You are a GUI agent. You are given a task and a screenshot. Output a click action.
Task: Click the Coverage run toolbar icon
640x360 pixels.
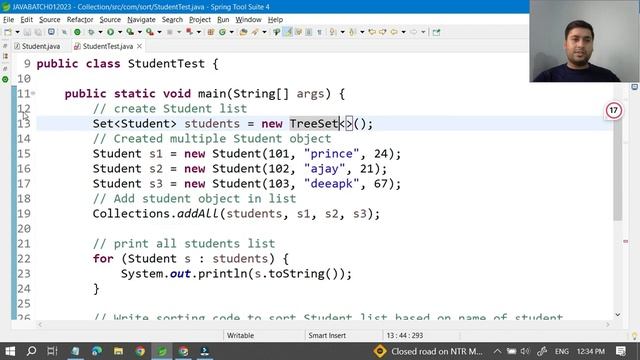coord(130,32)
